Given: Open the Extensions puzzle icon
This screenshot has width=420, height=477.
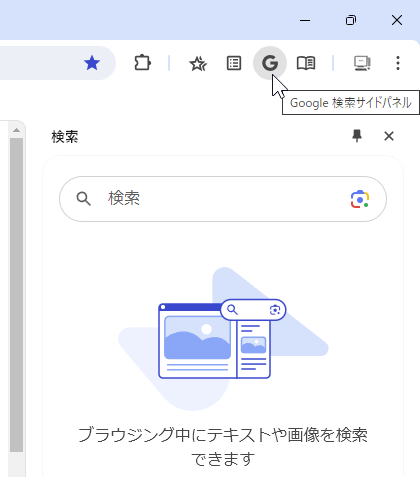Looking at the screenshot, I should point(142,63).
